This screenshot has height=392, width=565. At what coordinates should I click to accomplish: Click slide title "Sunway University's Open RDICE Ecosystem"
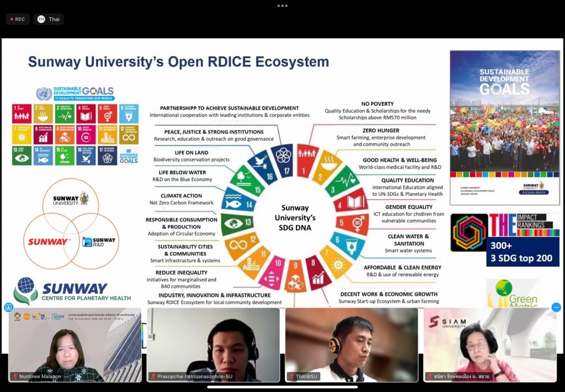click(178, 62)
